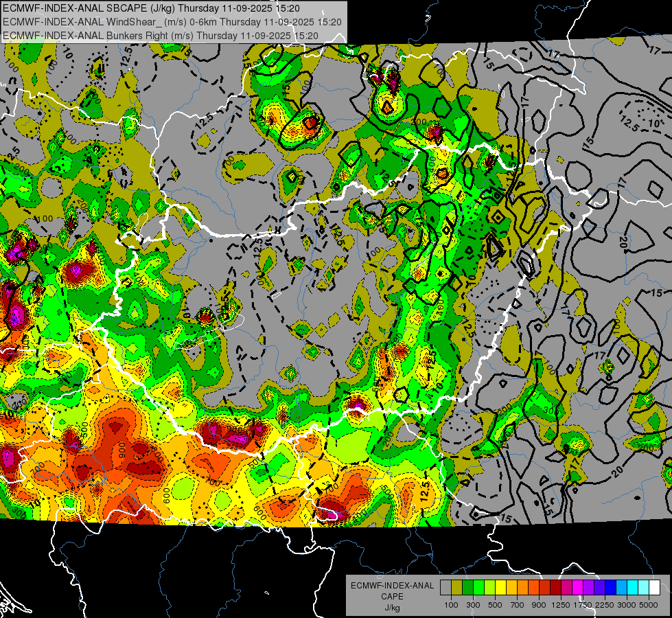Click the pure blue swatch in the CAPE legend

click(611, 588)
